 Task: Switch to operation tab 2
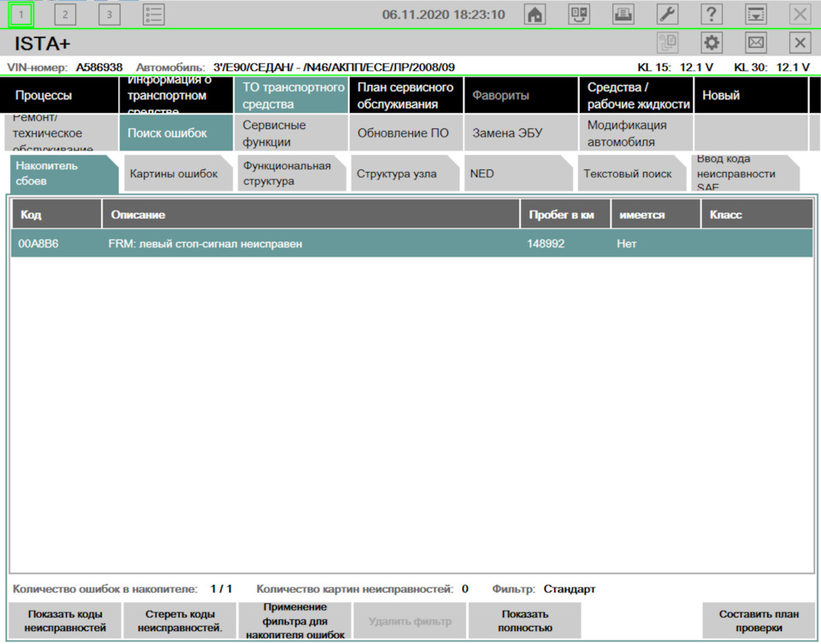65,15
